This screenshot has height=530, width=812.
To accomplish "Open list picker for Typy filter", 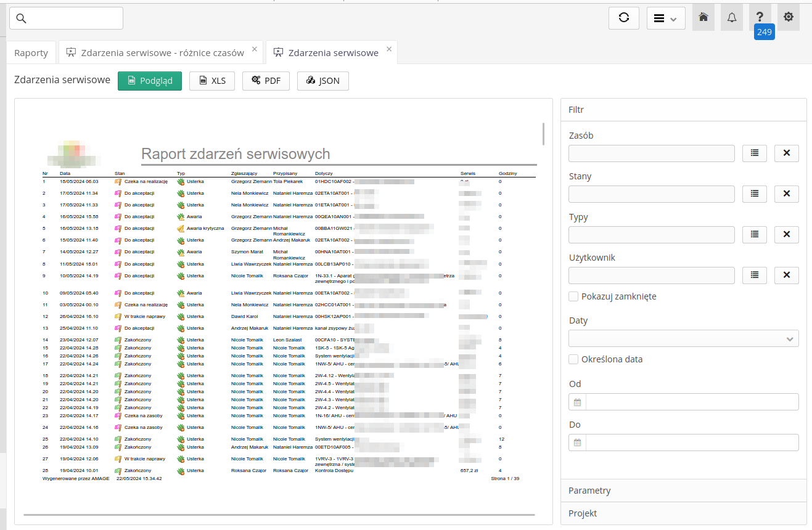I will [754, 235].
